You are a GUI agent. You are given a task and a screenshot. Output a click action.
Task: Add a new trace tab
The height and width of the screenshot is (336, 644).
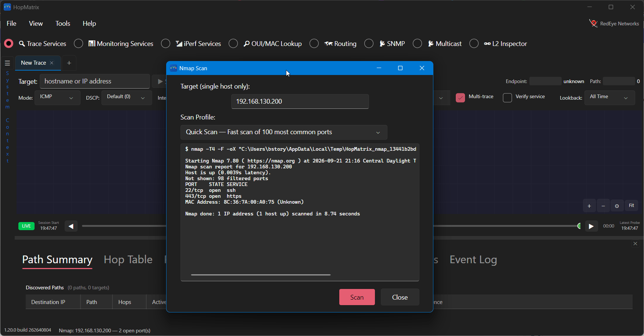[x=69, y=63]
